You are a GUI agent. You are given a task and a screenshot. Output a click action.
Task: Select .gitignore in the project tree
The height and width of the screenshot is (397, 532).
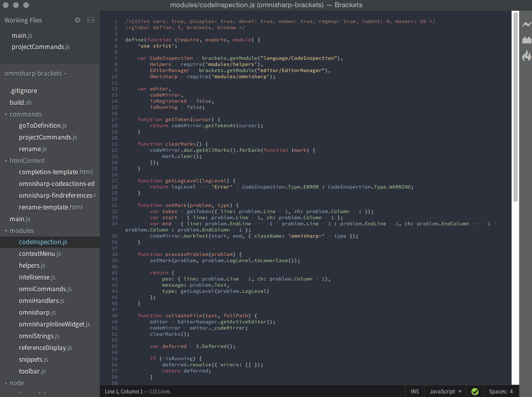click(x=23, y=90)
